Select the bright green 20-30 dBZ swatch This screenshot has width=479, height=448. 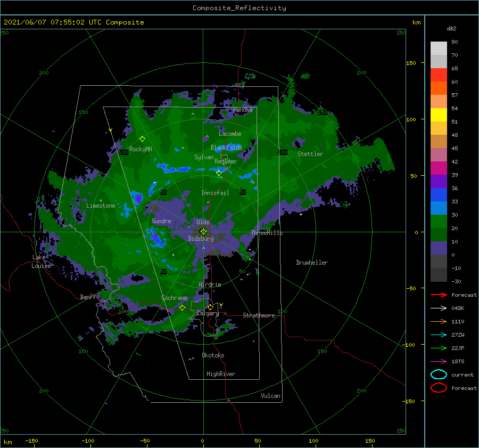click(439, 221)
